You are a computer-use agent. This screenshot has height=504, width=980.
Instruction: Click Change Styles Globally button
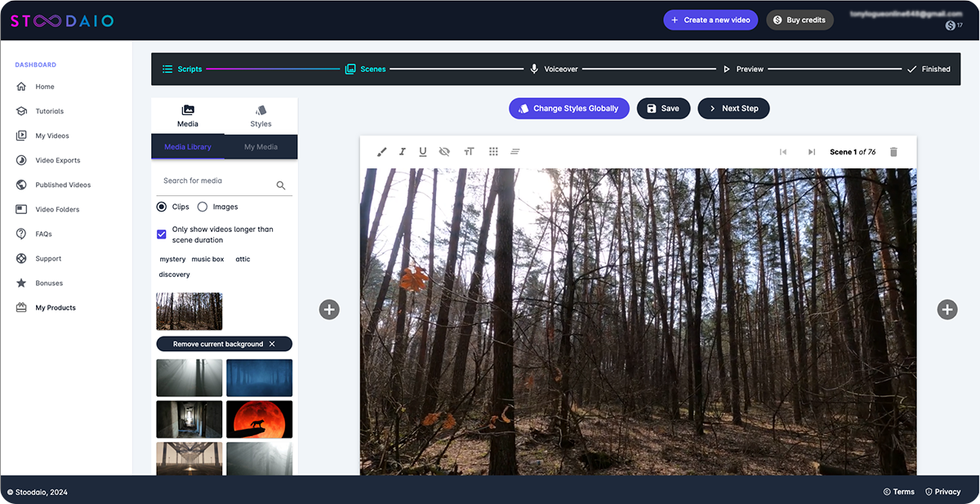(x=568, y=109)
